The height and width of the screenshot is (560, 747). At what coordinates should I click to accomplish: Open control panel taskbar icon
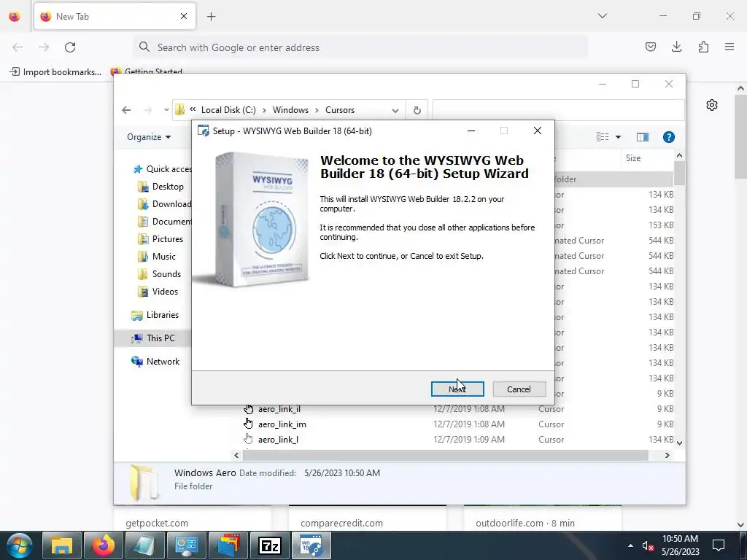click(x=187, y=545)
